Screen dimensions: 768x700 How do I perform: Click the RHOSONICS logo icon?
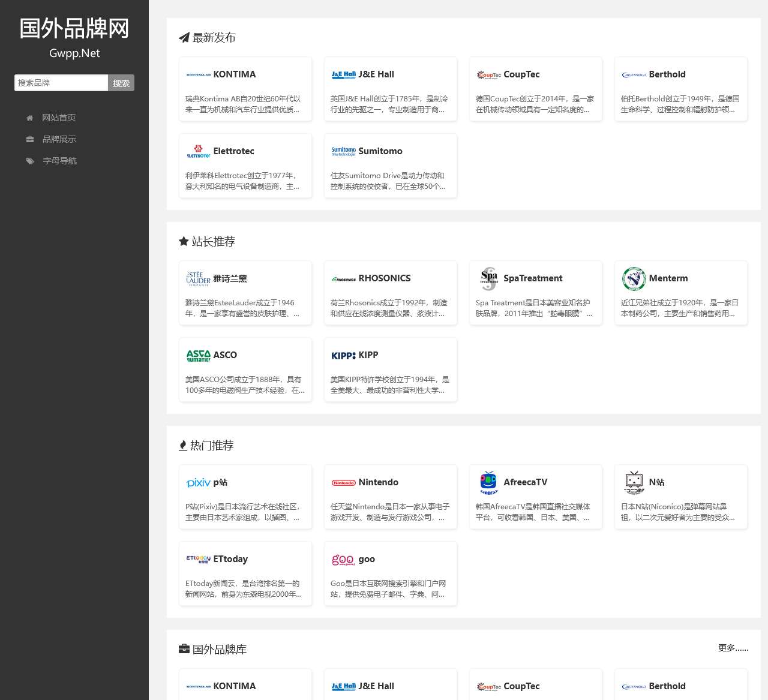pyautogui.click(x=344, y=279)
